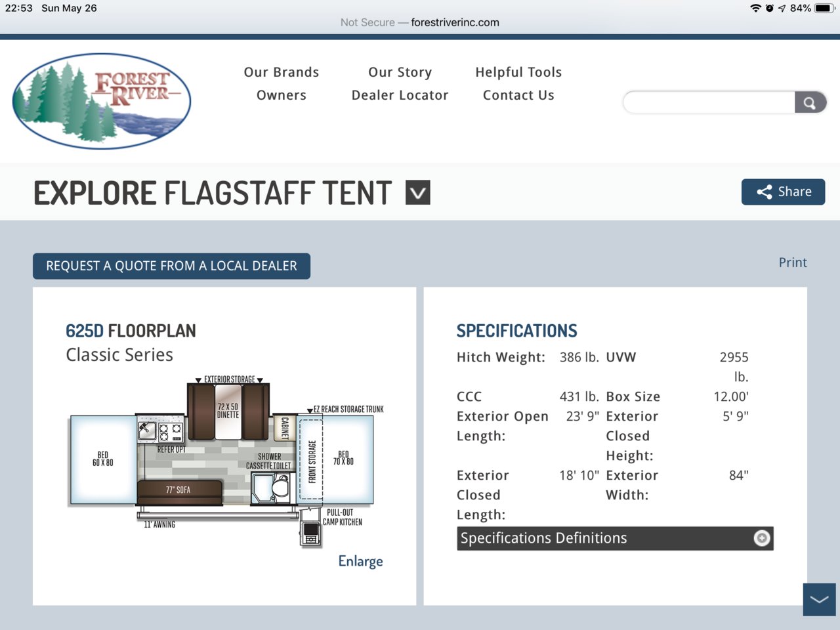Click the magnifier search button
This screenshot has width=840, height=630.
pyautogui.click(x=810, y=102)
